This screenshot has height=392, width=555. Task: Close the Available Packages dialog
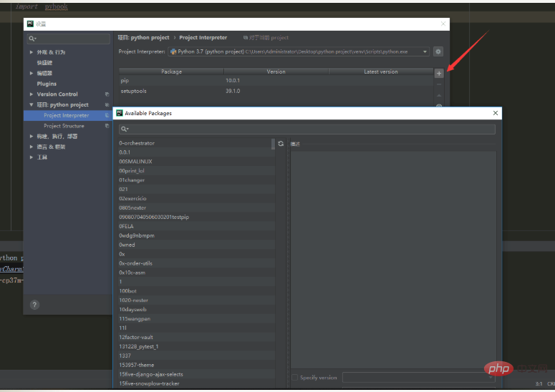coord(495,113)
